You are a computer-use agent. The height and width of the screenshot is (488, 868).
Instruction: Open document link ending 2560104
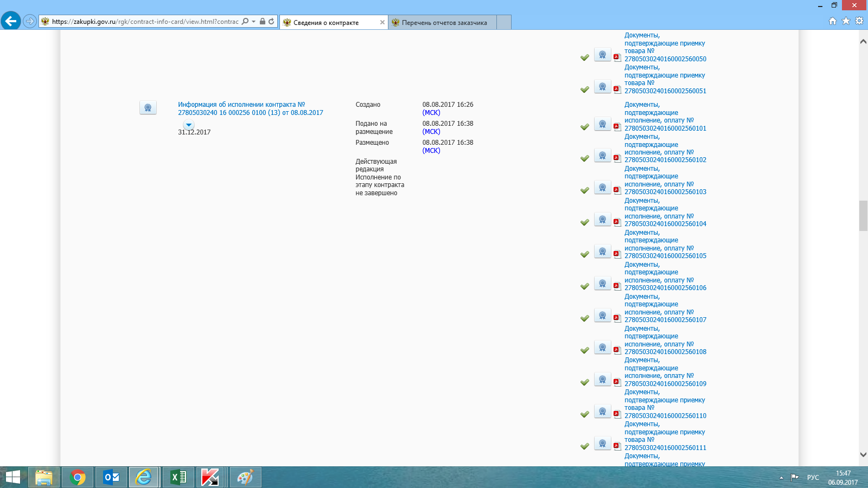tap(665, 212)
